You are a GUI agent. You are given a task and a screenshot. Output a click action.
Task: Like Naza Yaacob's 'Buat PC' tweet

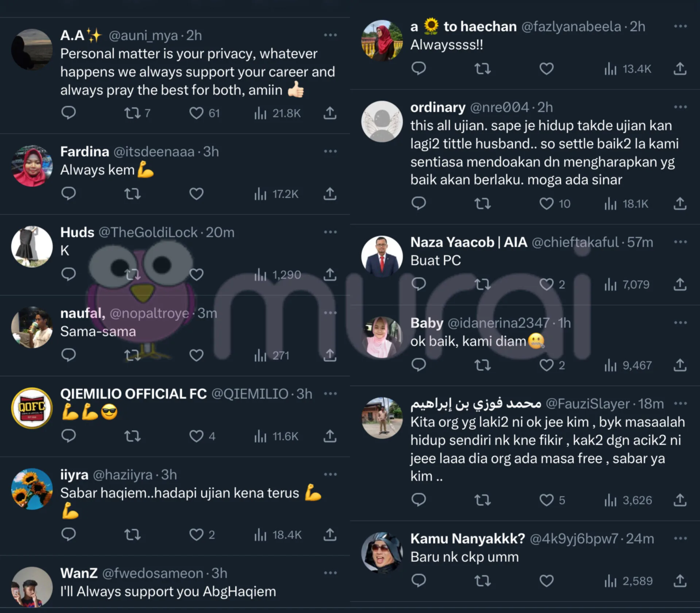(547, 284)
